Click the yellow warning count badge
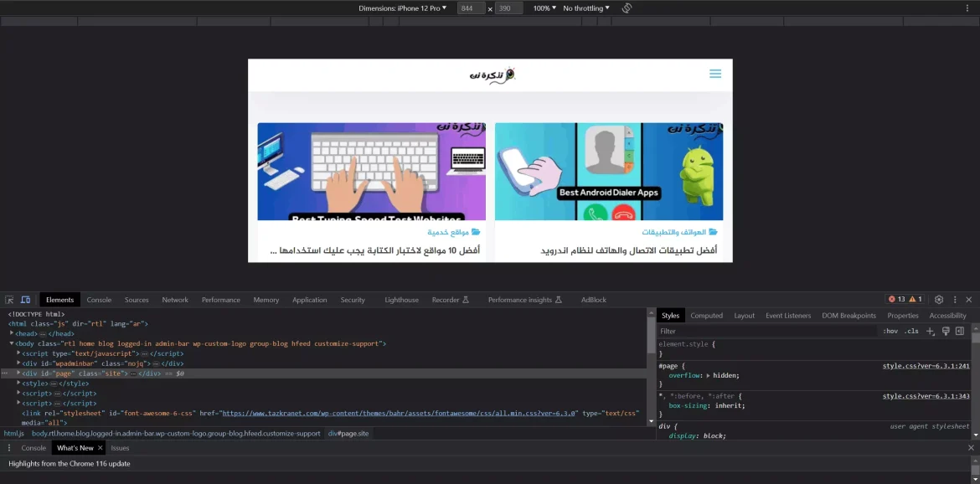The image size is (980, 484). tap(916, 300)
